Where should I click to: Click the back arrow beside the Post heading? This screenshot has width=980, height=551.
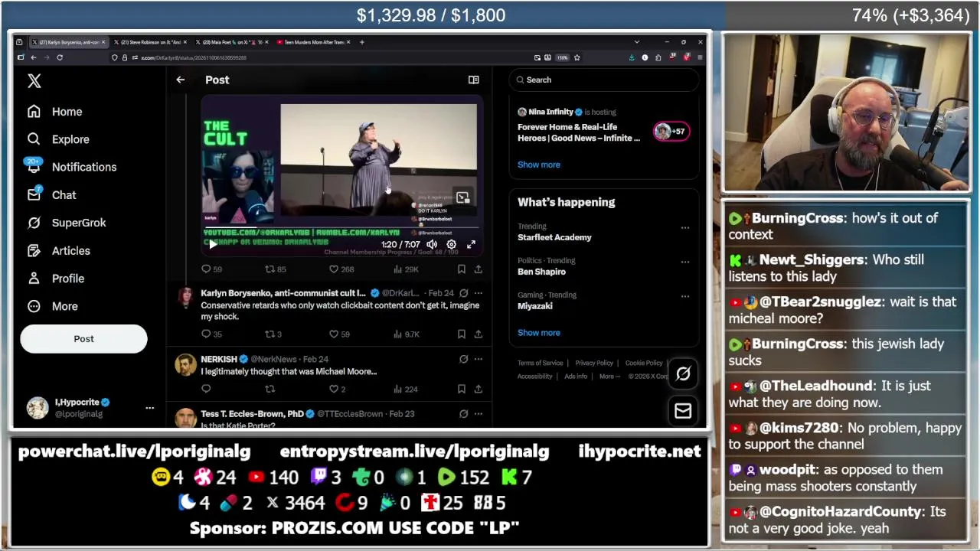point(181,80)
